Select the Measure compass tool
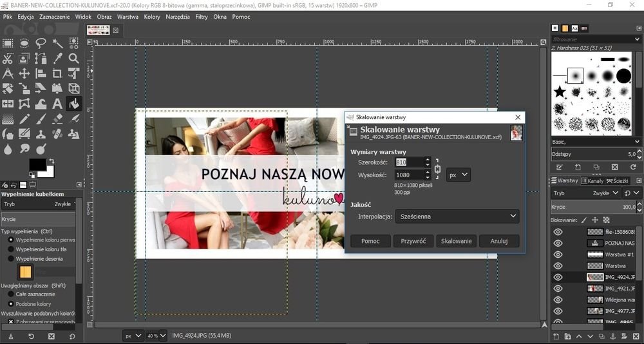This screenshot has height=344, width=644. tap(8, 73)
